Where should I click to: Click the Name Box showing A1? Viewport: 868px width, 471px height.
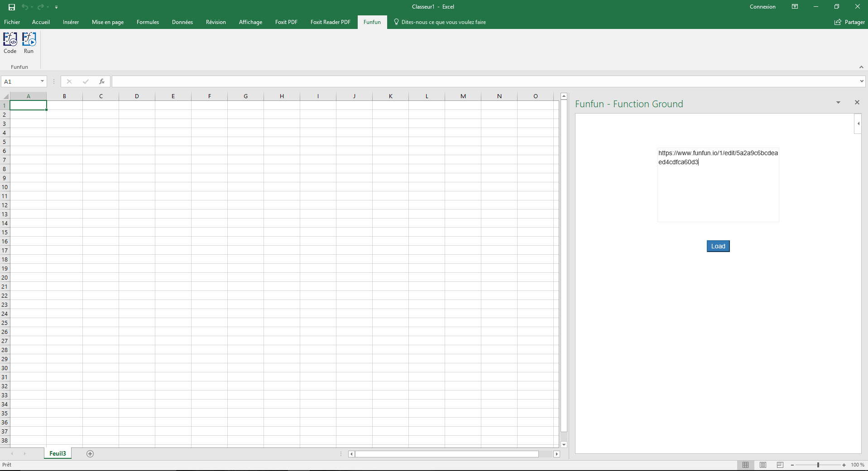point(20,81)
